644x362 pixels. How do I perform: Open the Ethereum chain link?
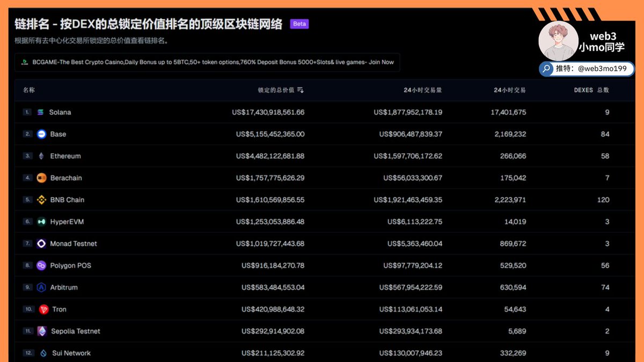(x=65, y=156)
